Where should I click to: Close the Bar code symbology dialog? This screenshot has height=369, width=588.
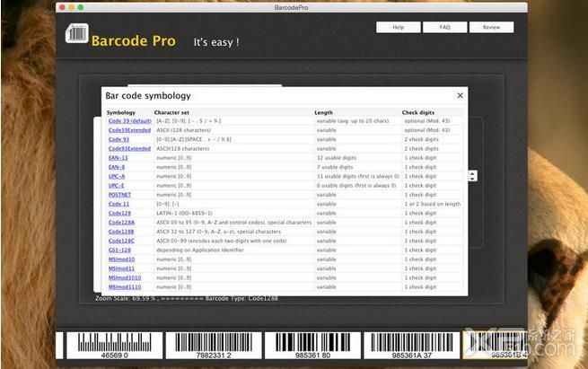(461, 96)
